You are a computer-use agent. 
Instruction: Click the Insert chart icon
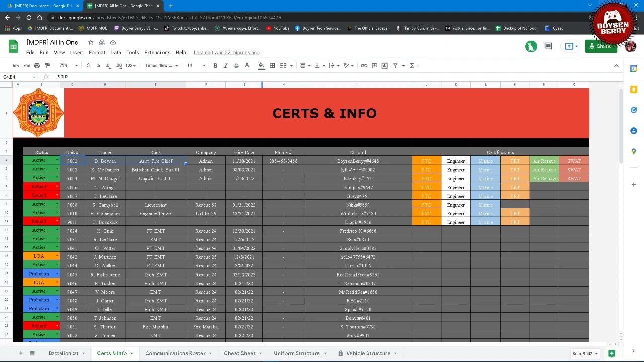pyautogui.click(x=385, y=66)
